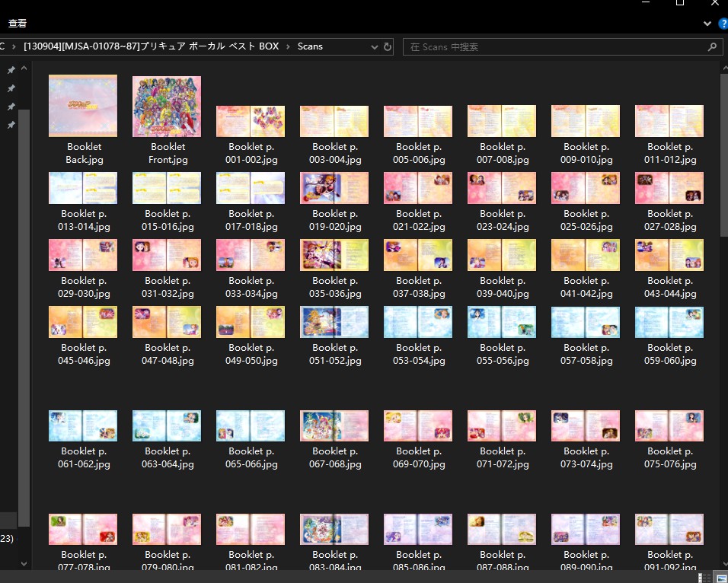Click the file name Booklet p. 033-034.jpg

coord(251,287)
